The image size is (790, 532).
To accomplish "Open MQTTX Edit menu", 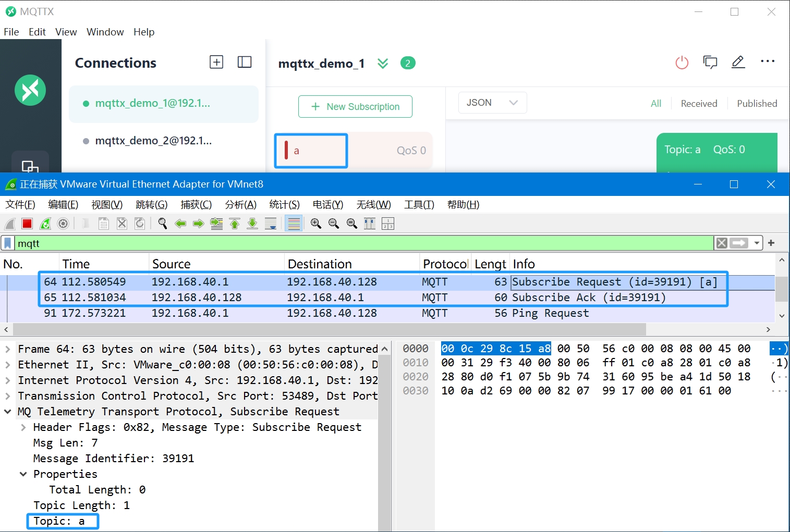I will pyautogui.click(x=37, y=32).
